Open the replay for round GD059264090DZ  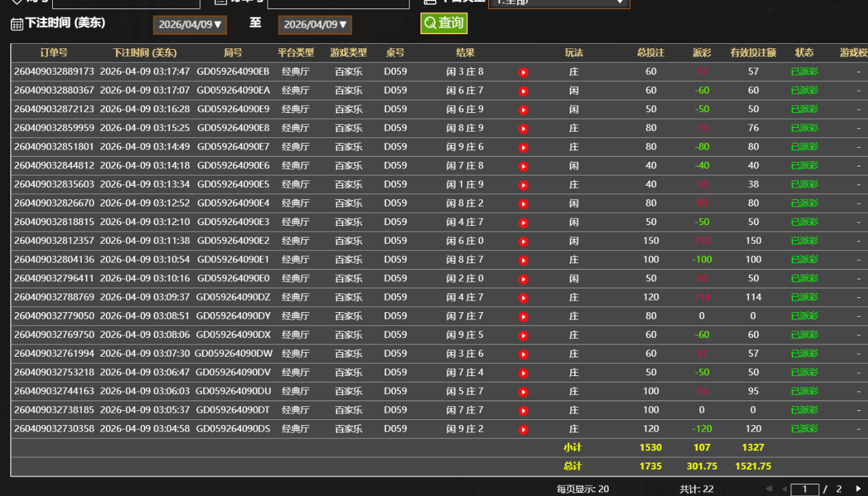[x=523, y=298]
